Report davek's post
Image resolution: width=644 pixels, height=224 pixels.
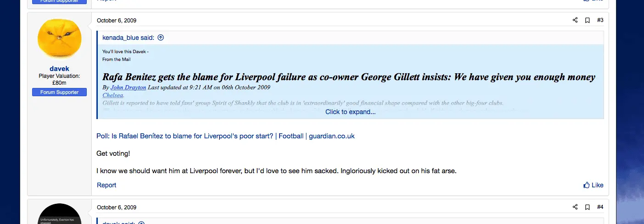click(106, 185)
